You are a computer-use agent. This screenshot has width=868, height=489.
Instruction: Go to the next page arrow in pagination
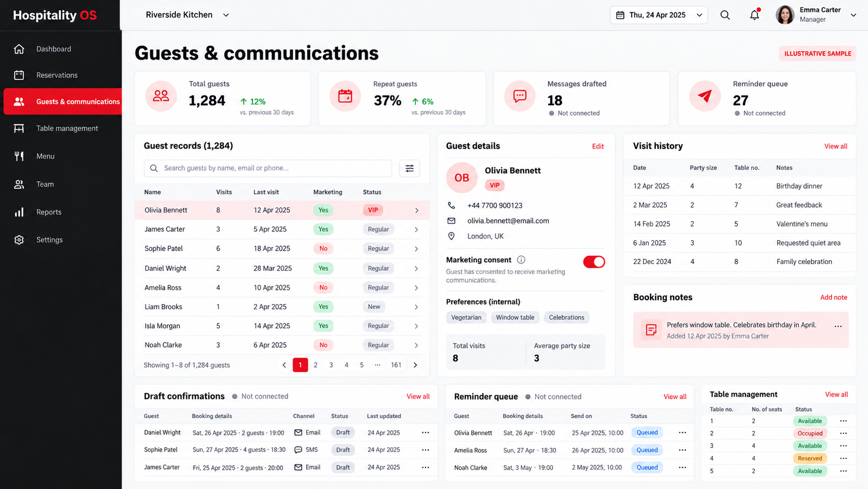[415, 365]
